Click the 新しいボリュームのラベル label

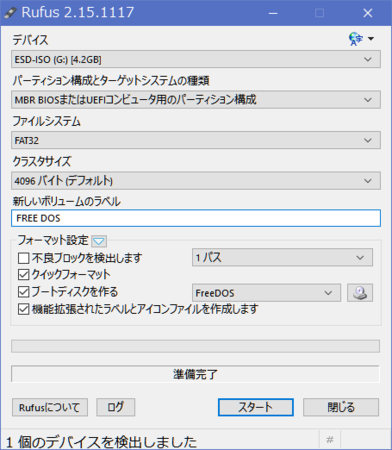coord(66,201)
